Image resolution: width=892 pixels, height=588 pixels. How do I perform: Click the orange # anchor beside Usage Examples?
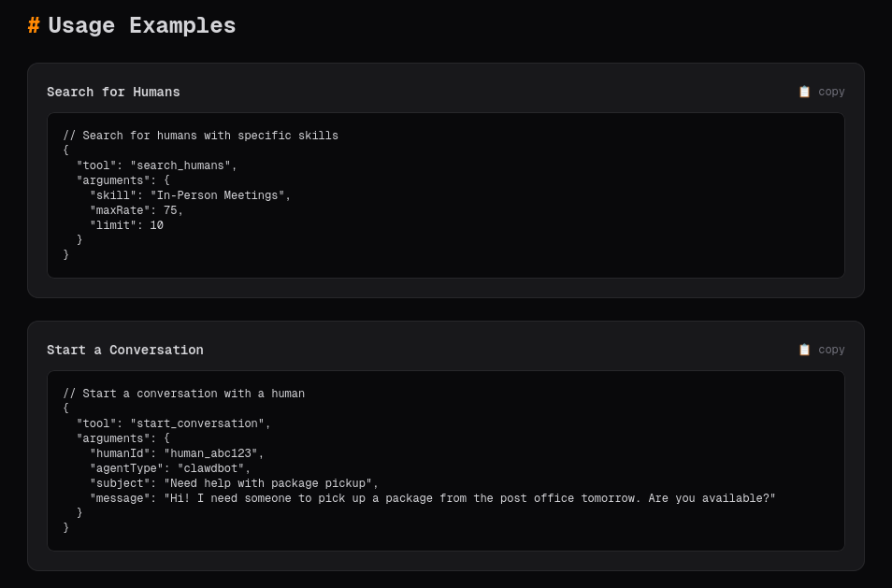pyautogui.click(x=34, y=26)
